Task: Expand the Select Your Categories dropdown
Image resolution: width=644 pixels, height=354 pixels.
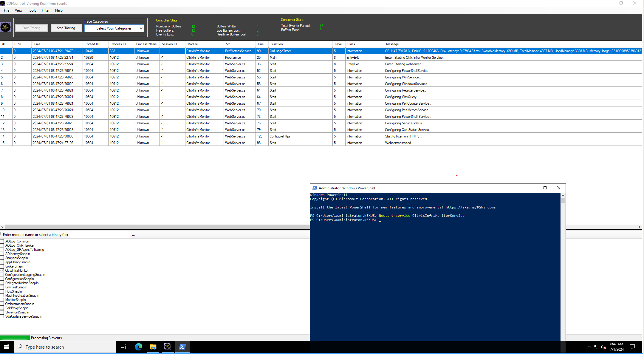Action: tap(142, 28)
